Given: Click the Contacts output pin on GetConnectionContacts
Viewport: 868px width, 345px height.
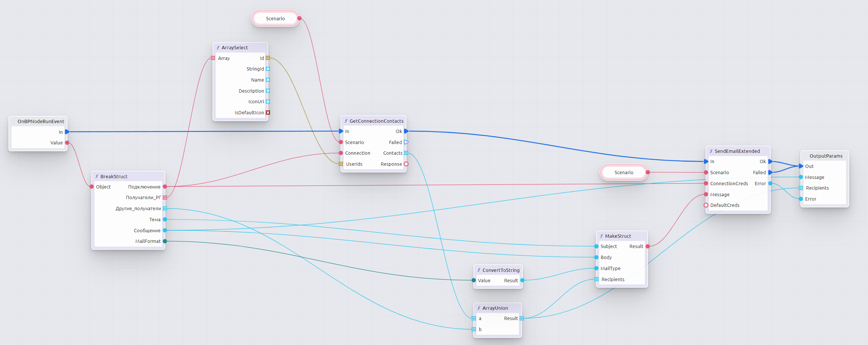Looking at the screenshot, I should pyautogui.click(x=406, y=153).
